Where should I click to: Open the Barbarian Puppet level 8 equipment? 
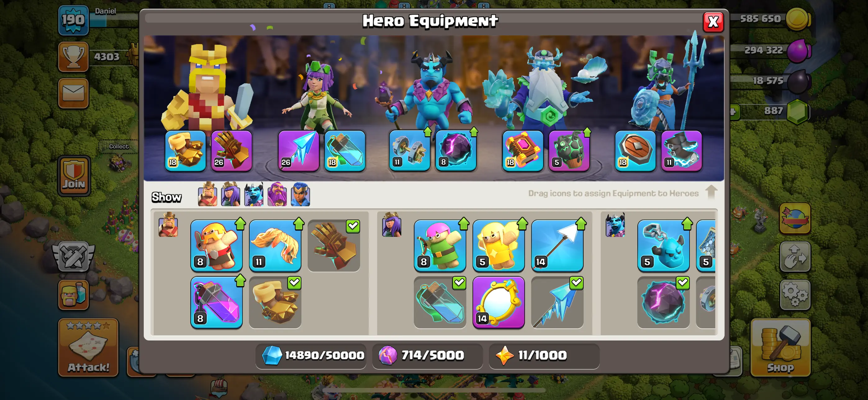click(x=217, y=246)
